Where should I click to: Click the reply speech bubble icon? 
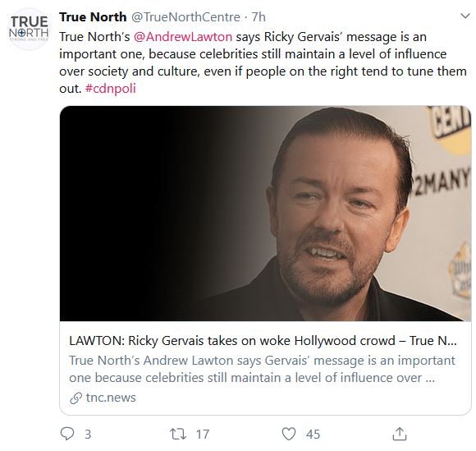coord(67,434)
